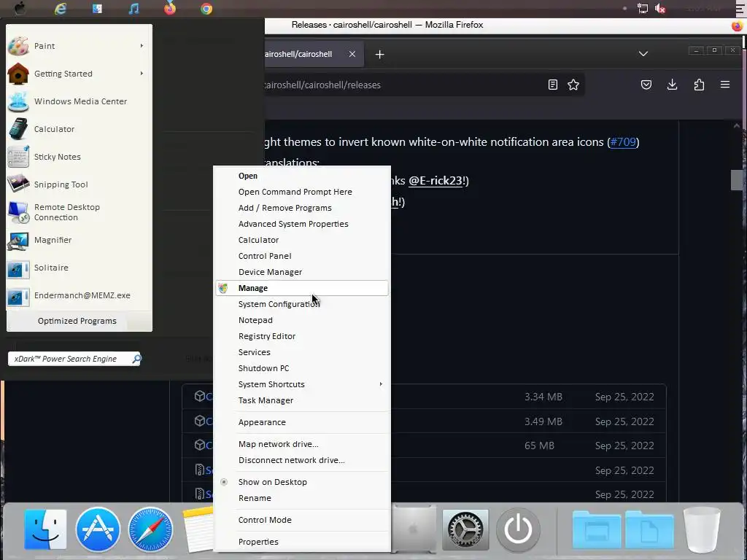The width and height of the screenshot is (747, 560).
Task: Select Shutdown PC menu entry
Action: [x=301, y=368]
